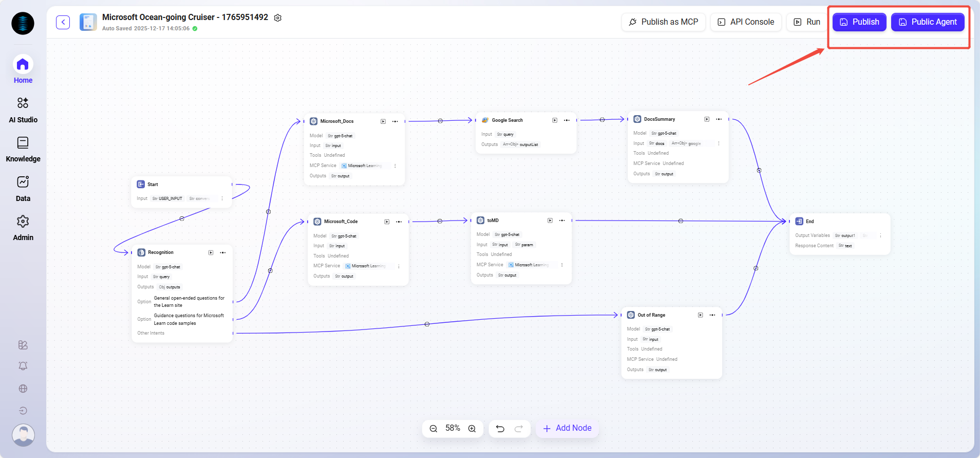Run the Google Search node
Image resolution: width=980 pixels, height=458 pixels.
[555, 120]
